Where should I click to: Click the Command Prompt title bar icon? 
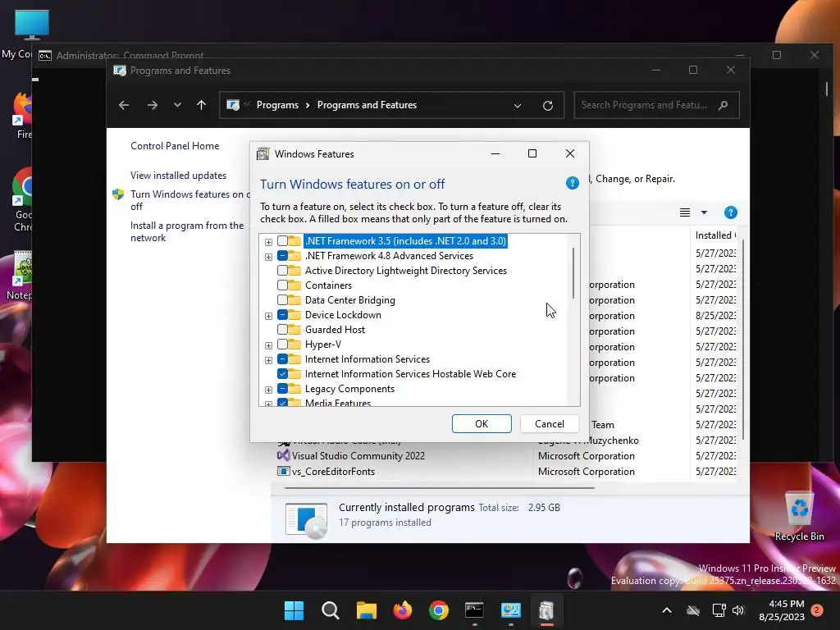[x=45, y=56]
